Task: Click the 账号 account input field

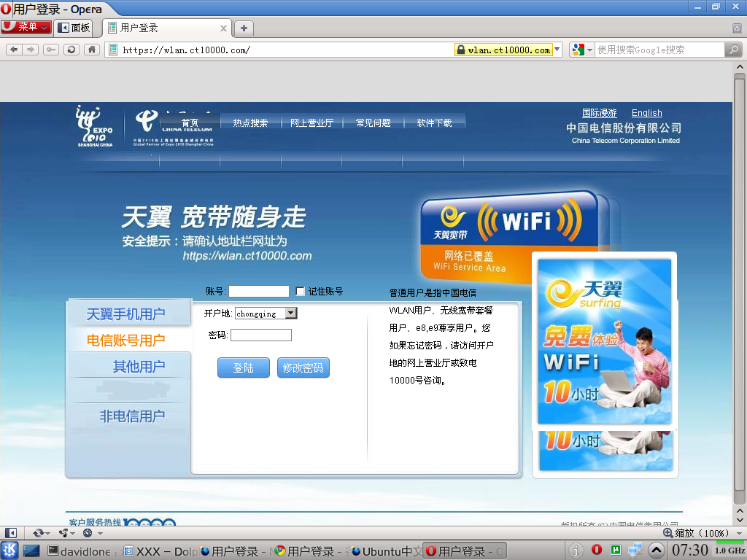Action: pyautogui.click(x=259, y=292)
